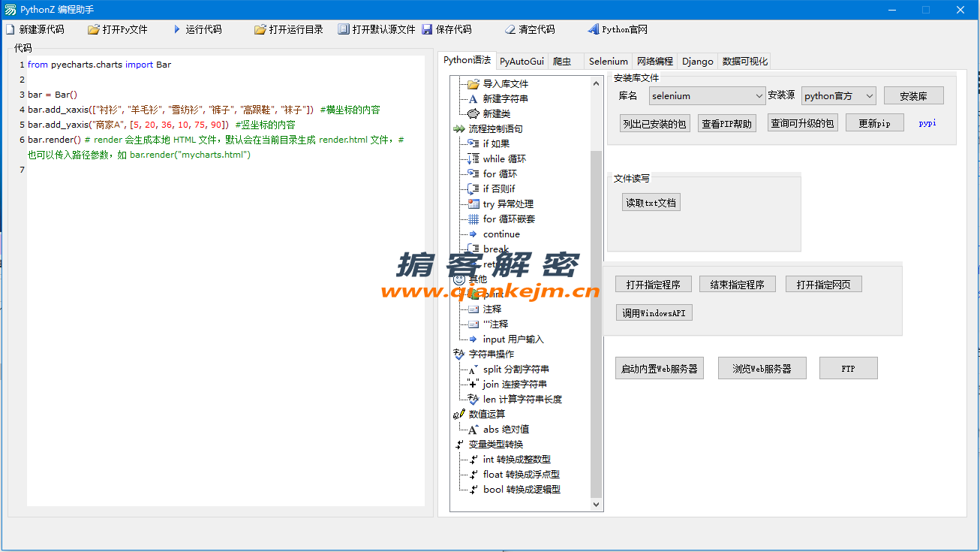The height and width of the screenshot is (552, 980).
Task: Click the 流程控制语句 category node
Action: (x=495, y=128)
